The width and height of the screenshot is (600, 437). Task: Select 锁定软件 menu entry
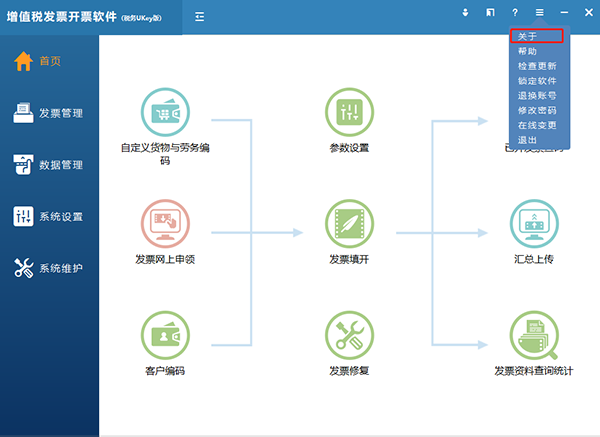tap(537, 80)
